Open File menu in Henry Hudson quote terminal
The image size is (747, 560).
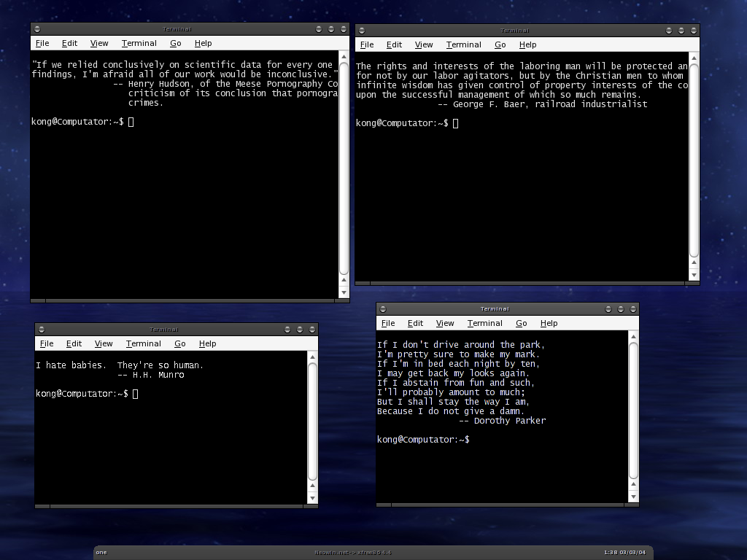42,43
